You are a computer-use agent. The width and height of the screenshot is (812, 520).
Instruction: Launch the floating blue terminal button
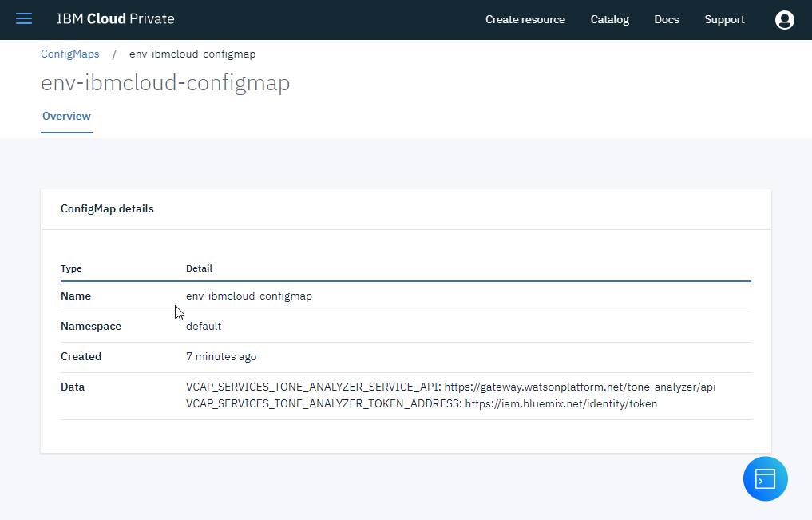(765, 479)
